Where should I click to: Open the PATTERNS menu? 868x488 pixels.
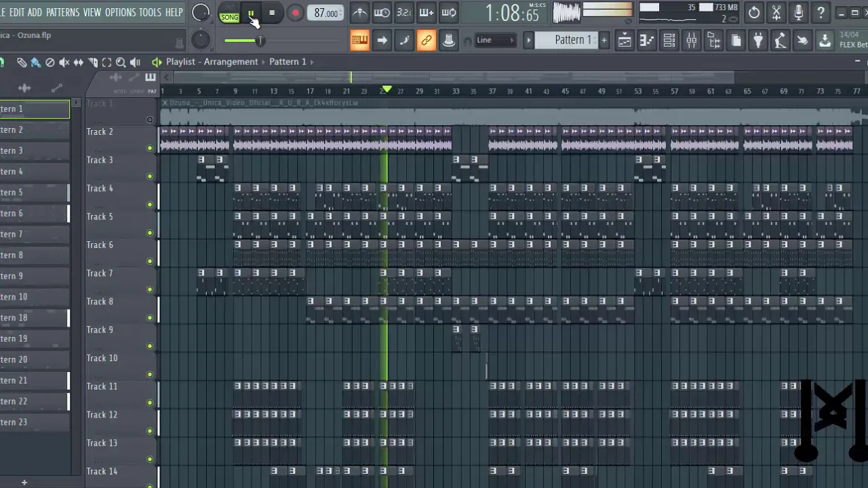pos(62,12)
